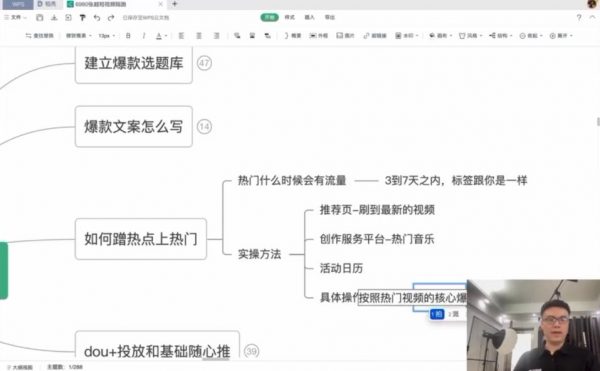The image size is (600, 371).
Task: Click the user avatar at top right
Action: pos(592,4)
